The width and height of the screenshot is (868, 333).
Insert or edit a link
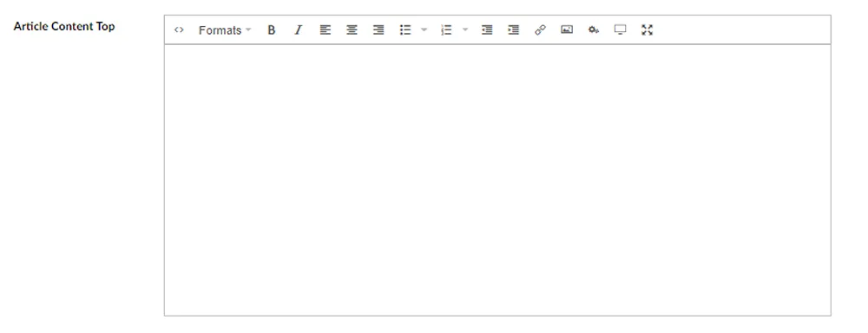point(540,29)
